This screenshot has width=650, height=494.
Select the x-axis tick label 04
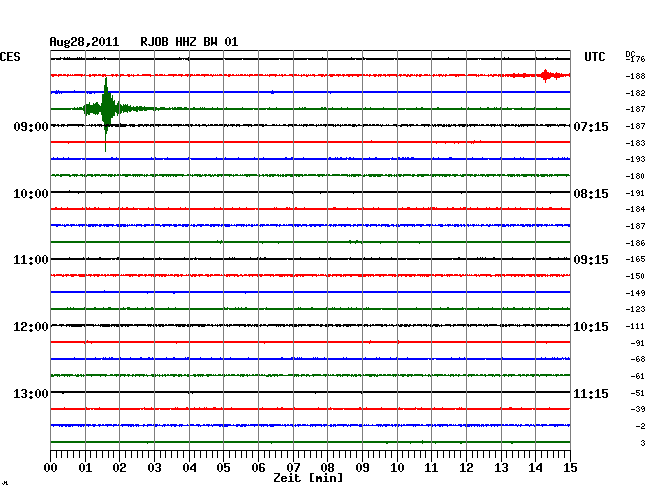[189, 468]
